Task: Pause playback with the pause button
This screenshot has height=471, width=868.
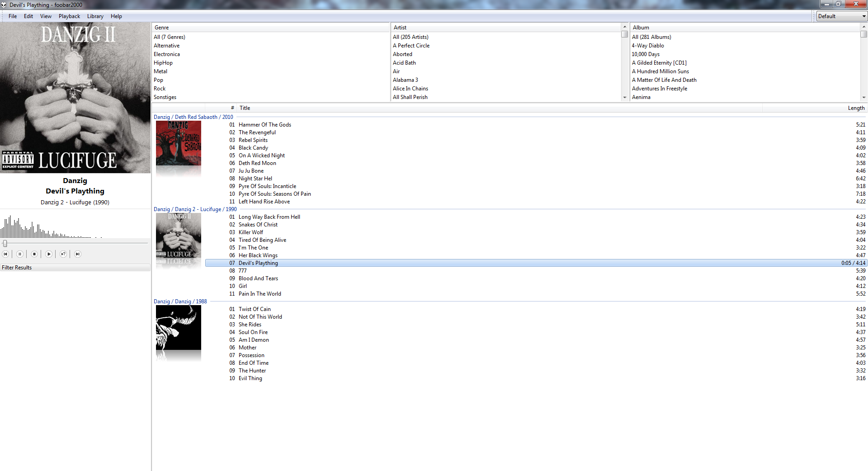Action: (20, 254)
